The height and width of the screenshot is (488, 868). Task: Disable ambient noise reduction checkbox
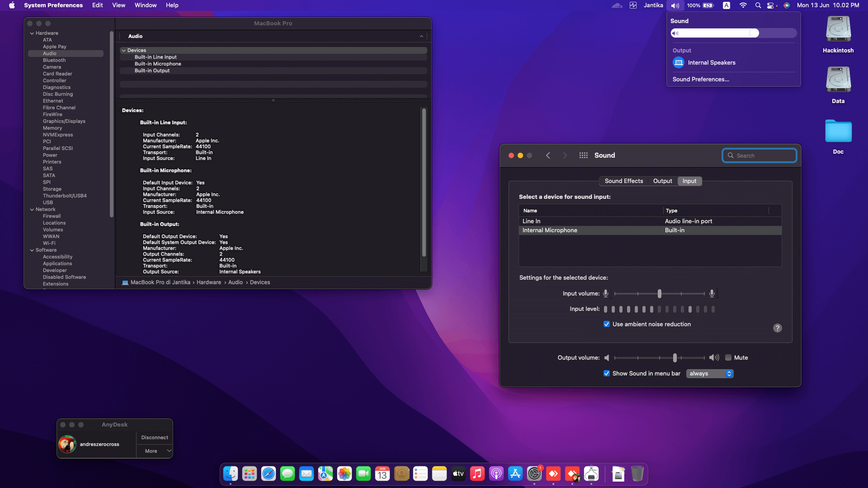pos(607,324)
